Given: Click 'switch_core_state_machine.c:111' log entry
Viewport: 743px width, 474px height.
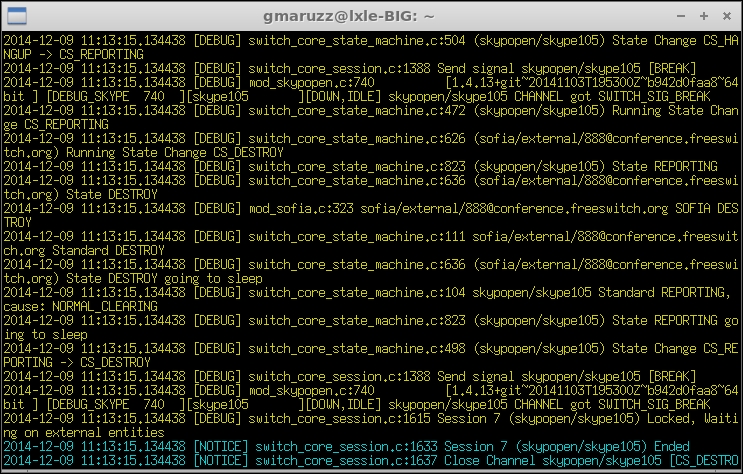Looking at the screenshot, I should click(x=357, y=237).
